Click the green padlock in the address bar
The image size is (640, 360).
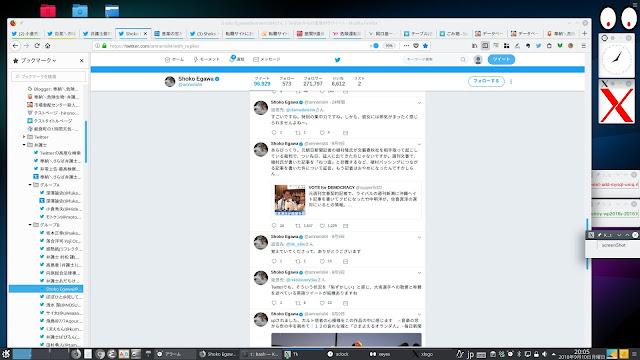[x=104, y=46]
